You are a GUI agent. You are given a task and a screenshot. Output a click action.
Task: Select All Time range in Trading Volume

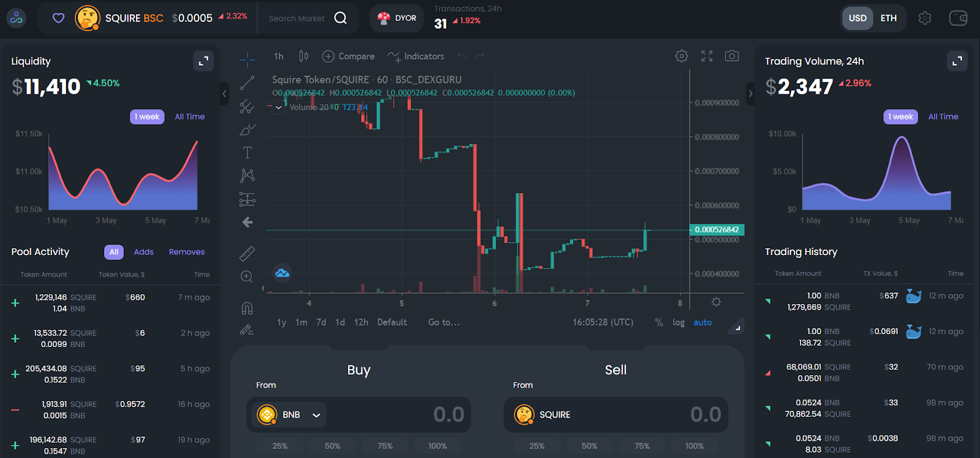pyautogui.click(x=943, y=116)
